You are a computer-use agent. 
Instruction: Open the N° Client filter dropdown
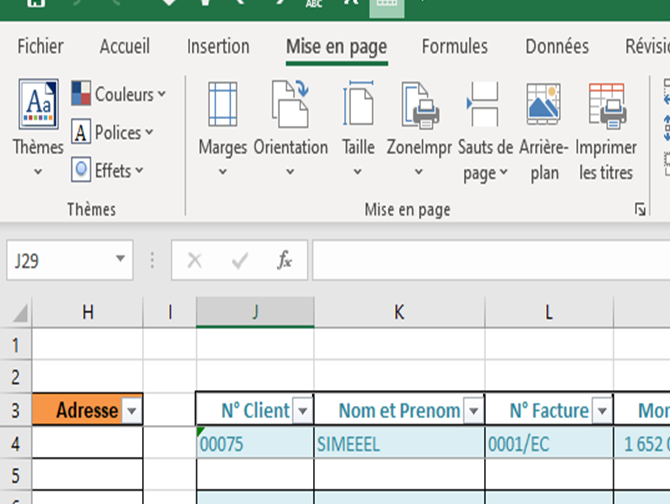tap(303, 410)
